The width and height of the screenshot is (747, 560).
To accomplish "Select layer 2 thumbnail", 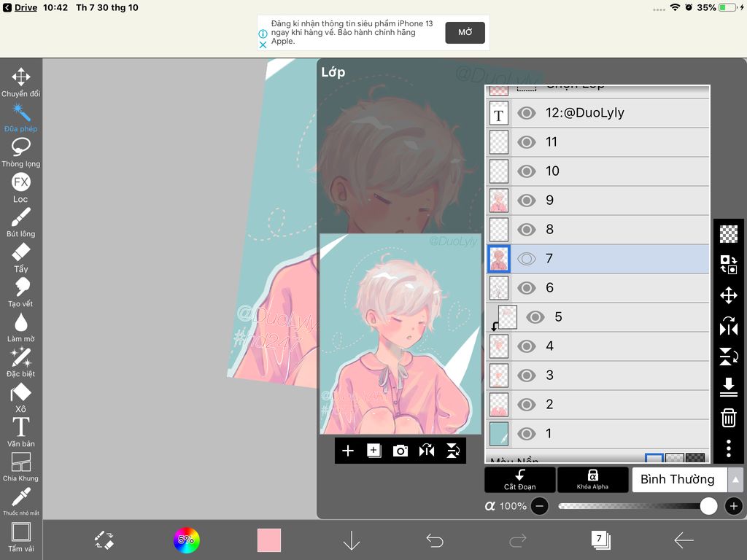I will pyautogui.click(x=499, y=404).
